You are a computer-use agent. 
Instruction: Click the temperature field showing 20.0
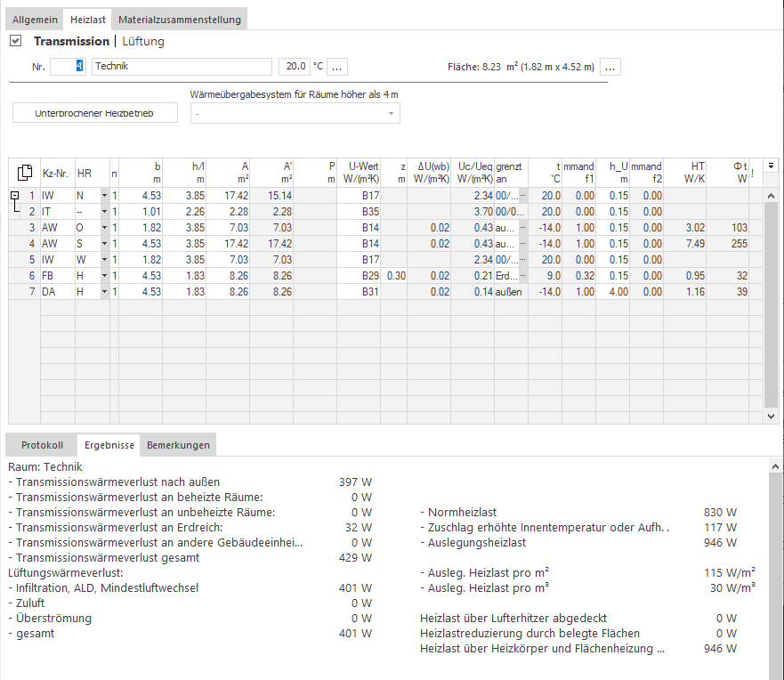tap(294, 67)
